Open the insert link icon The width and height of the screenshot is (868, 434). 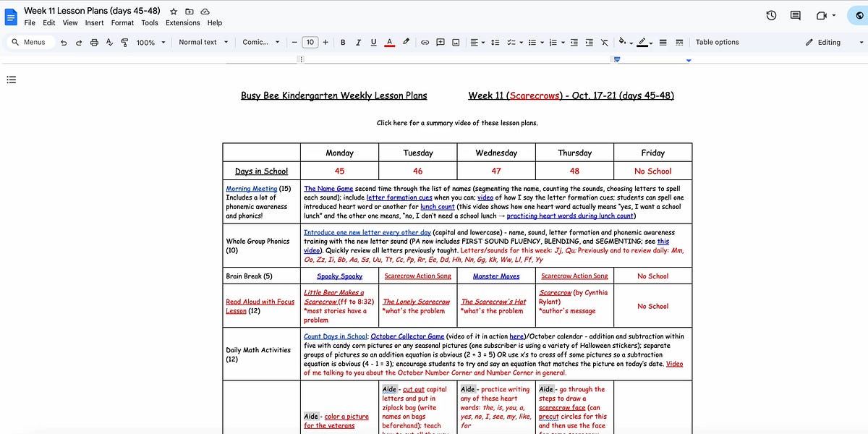point(425,42)
